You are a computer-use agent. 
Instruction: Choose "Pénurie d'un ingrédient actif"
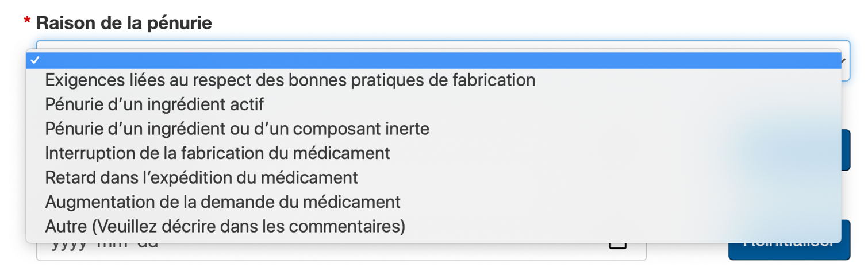coord(154,104)
